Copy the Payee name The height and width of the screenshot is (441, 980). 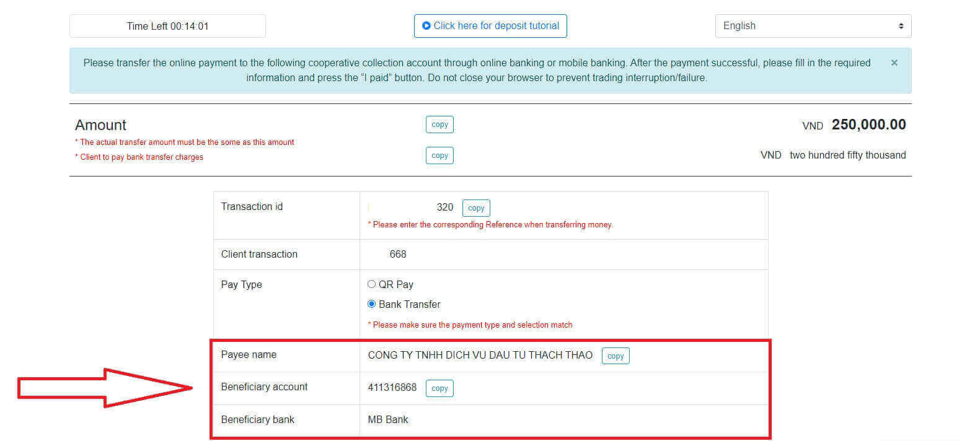pos(615,356)
